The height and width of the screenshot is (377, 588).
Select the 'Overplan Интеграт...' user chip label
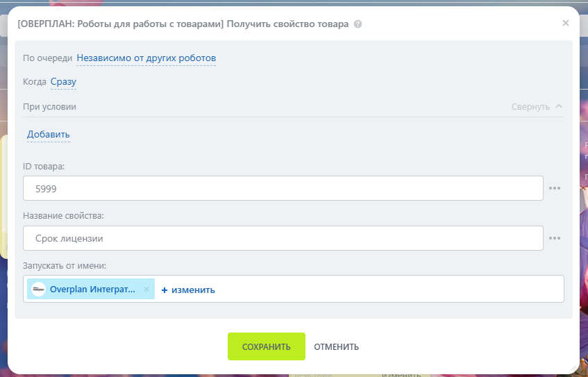(92, 290)
